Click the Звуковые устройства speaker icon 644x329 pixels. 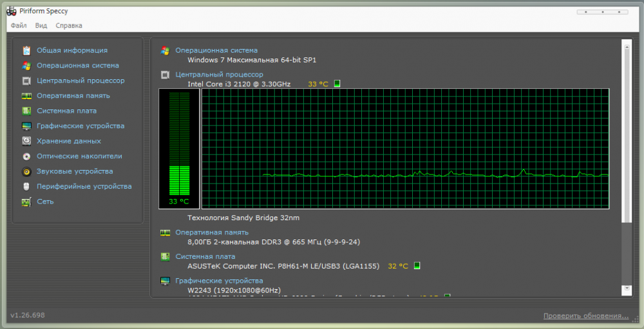pyautogui.click(x=26, y=171)
